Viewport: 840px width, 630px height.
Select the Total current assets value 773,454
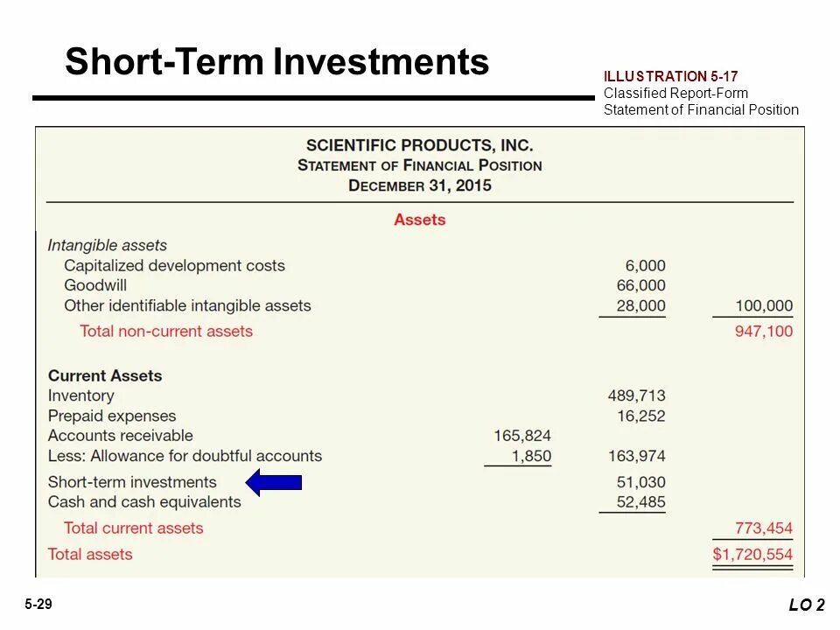coord(763,528)
